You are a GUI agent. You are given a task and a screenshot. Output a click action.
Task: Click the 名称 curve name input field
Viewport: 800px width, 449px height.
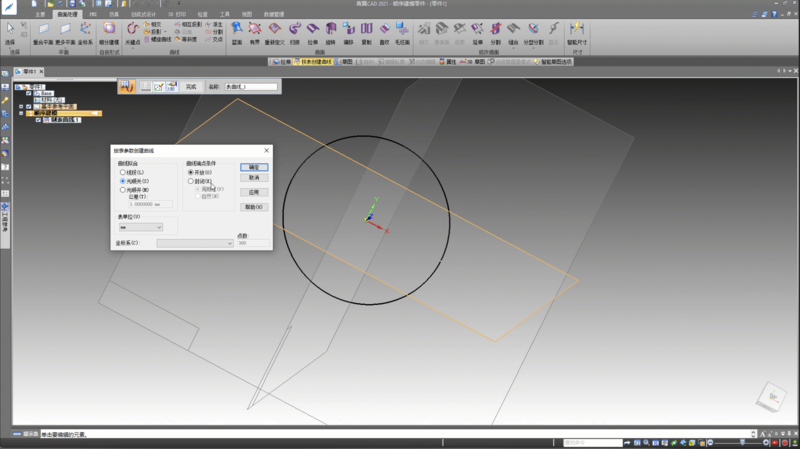click(x=251, y=87)
